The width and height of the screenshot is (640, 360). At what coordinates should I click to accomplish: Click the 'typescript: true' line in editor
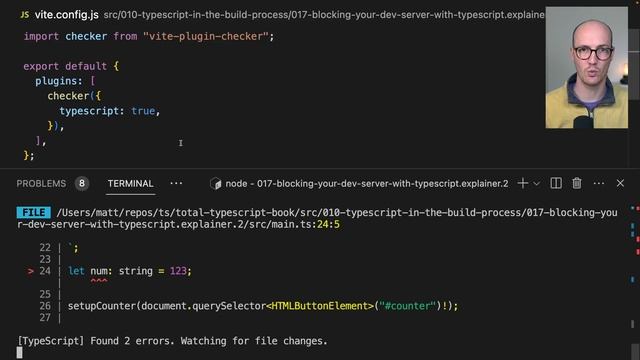110,111
